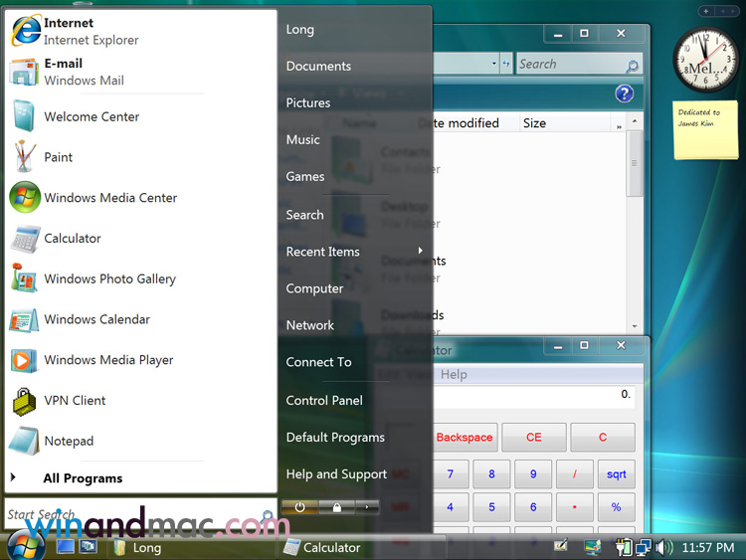Expand shutdown options arrow next to lock
The height and width of the screenshot is (560, 746).
367,507
